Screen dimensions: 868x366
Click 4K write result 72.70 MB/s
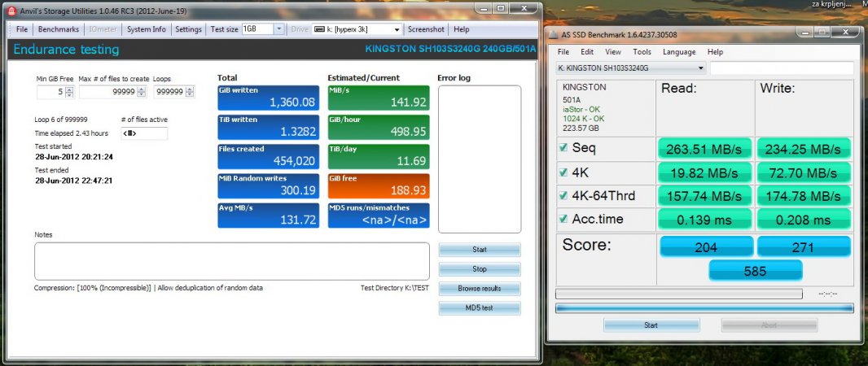803,172
